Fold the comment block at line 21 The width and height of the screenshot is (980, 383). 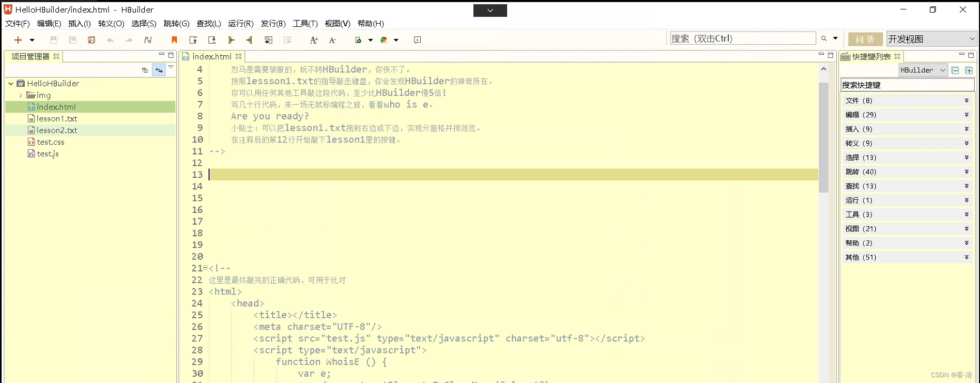pyautogui.click(x=205, y=268)
